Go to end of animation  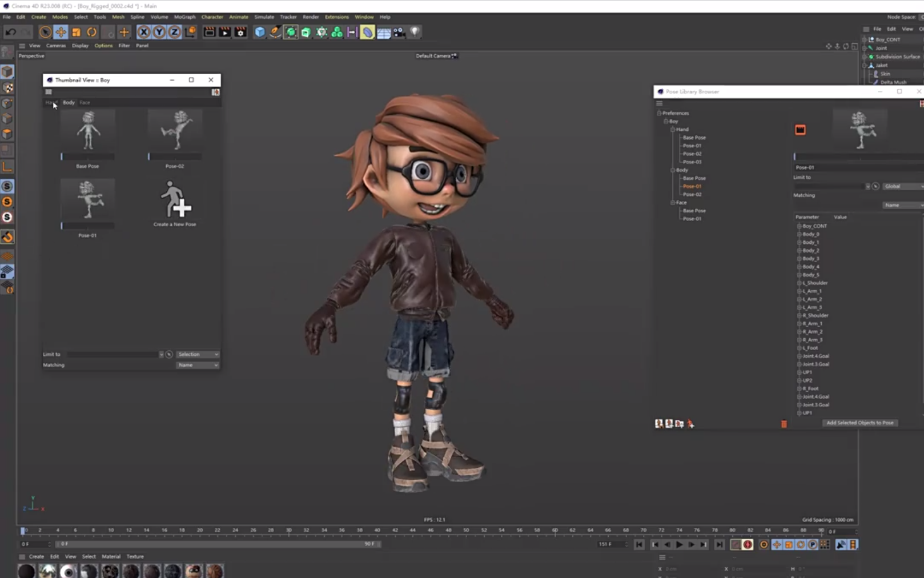pyautogui.click(x=719, y=545)
